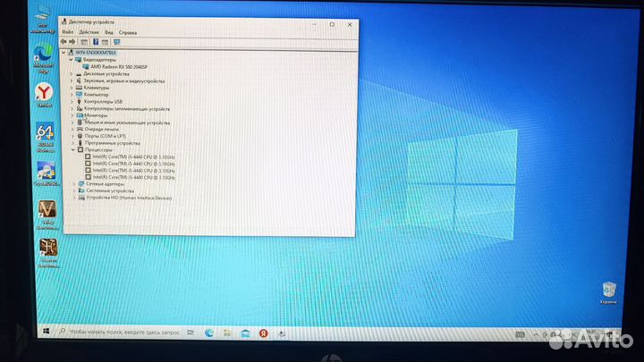Expand the Клавиатуры category
This screenshot has width=644, height=362.
(x=72, y=88)
